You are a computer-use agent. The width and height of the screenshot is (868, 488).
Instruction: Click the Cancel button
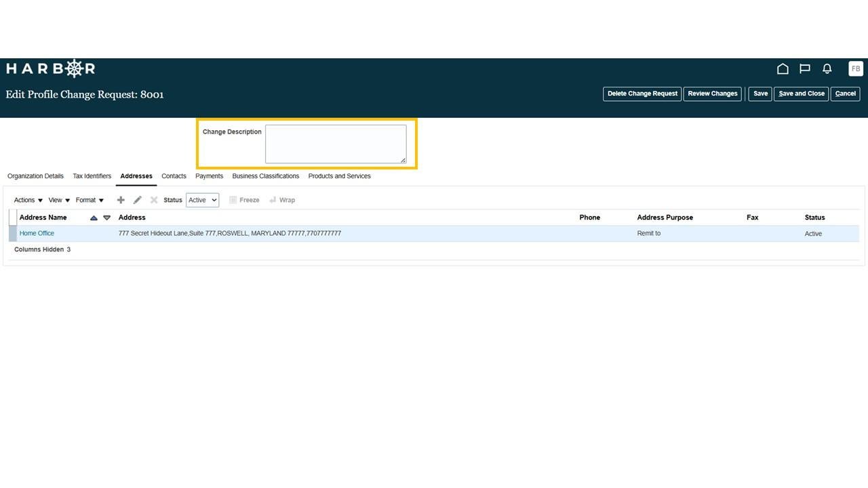point(845,94)
